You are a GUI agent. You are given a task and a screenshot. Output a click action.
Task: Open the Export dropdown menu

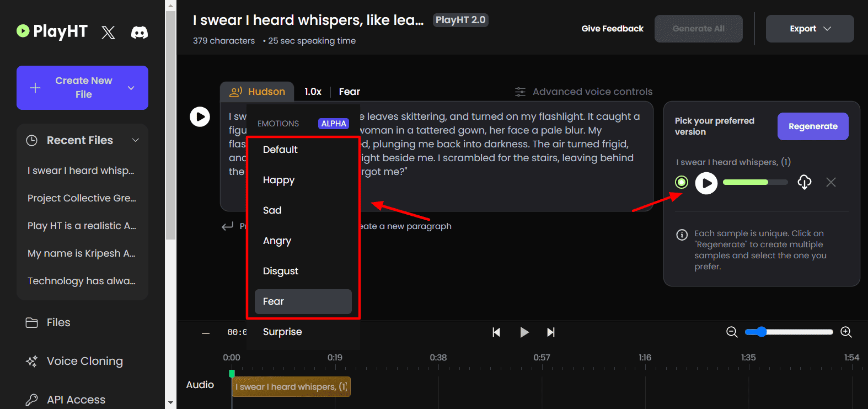pyautogui.click(x=810, y=29)
